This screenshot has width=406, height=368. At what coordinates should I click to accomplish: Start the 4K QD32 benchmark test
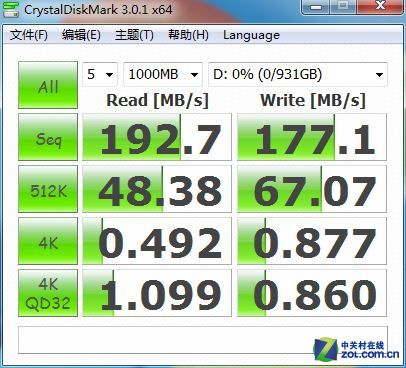pyautogui.click(x=48, y=293)
